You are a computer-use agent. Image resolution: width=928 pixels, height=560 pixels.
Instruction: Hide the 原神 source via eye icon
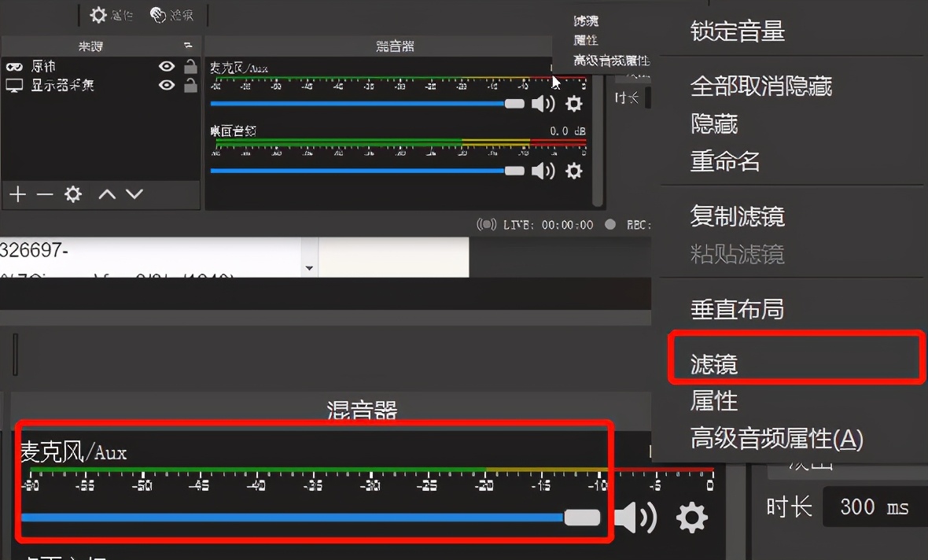click(166, 66)
